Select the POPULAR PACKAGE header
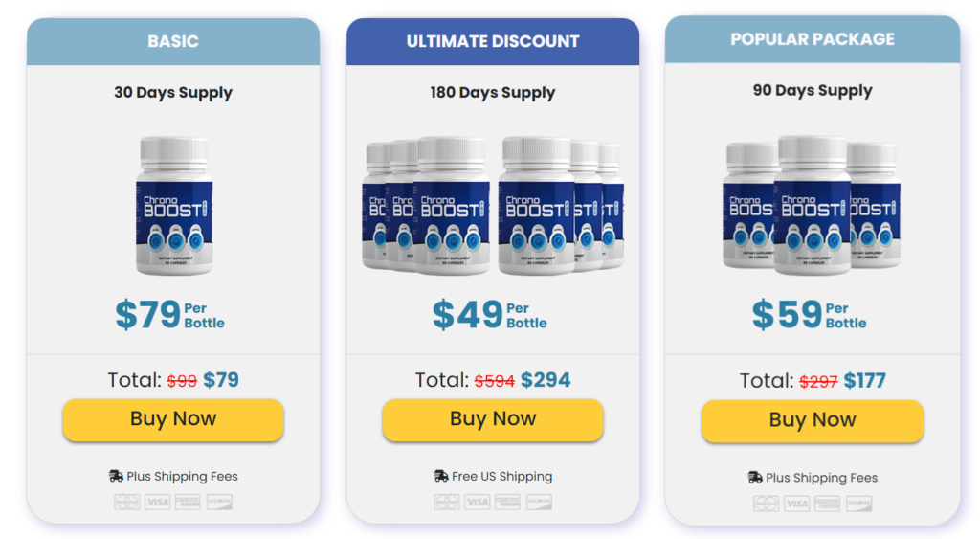Screen dimensions: 980x539 813,40
